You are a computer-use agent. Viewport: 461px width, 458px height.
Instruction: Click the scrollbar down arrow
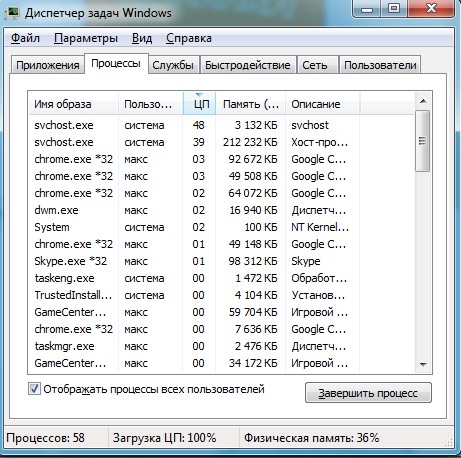423,364
